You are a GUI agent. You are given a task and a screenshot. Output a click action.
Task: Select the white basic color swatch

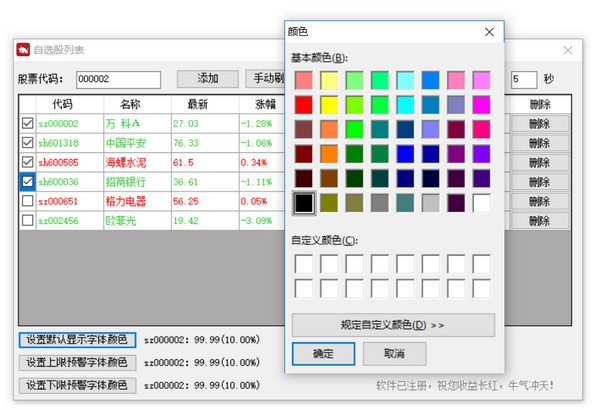pyautogui.click(x=482, y=203)
